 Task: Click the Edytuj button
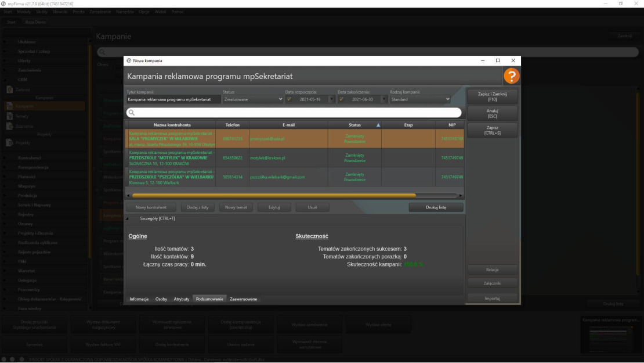(x=274, y=207)
